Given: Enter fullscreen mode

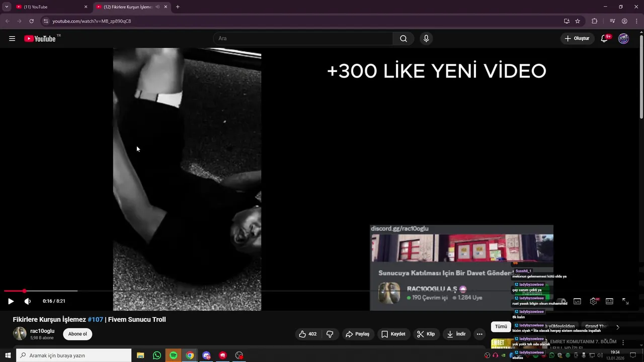Looking at the screenshot, I should pyautogui.click(x=625, y=301).
